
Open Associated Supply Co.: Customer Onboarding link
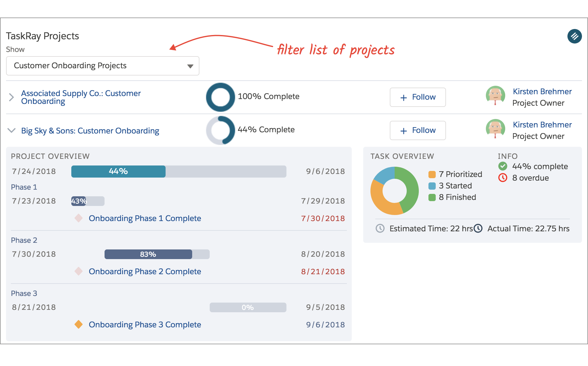pos(81,97)
